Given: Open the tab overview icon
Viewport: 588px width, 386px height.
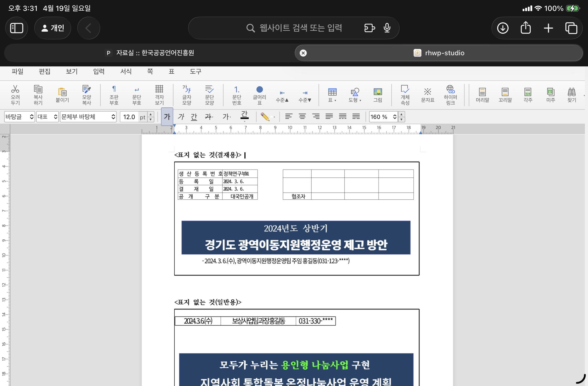Looking at the screenshot, I should 571,28.
